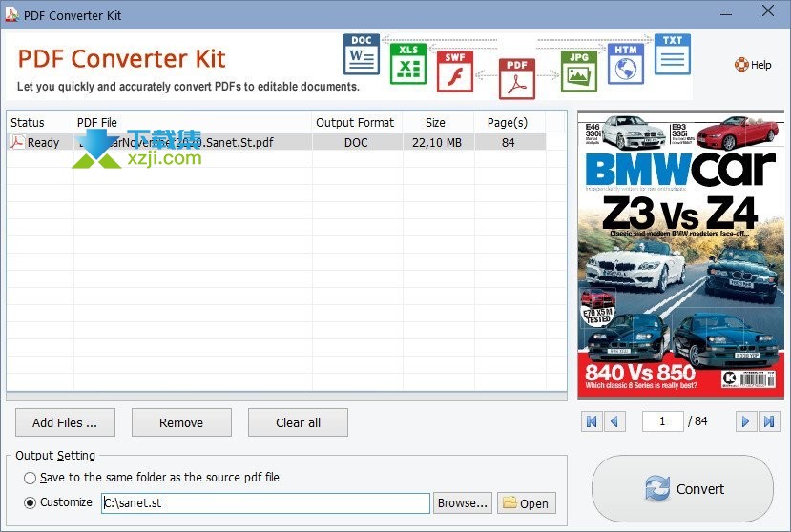Click the 84 pages cell
This screenshot has width=791, height=532.
509,143
